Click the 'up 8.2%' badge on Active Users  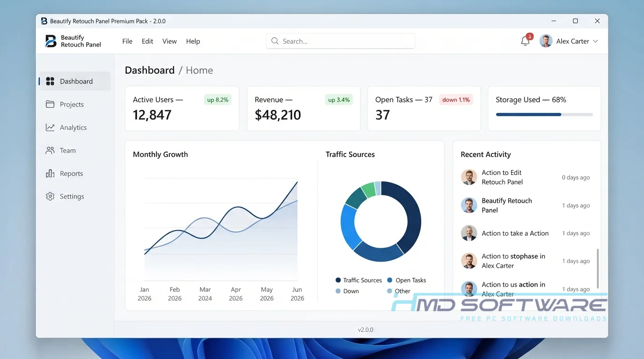click(x=218, y=100)
